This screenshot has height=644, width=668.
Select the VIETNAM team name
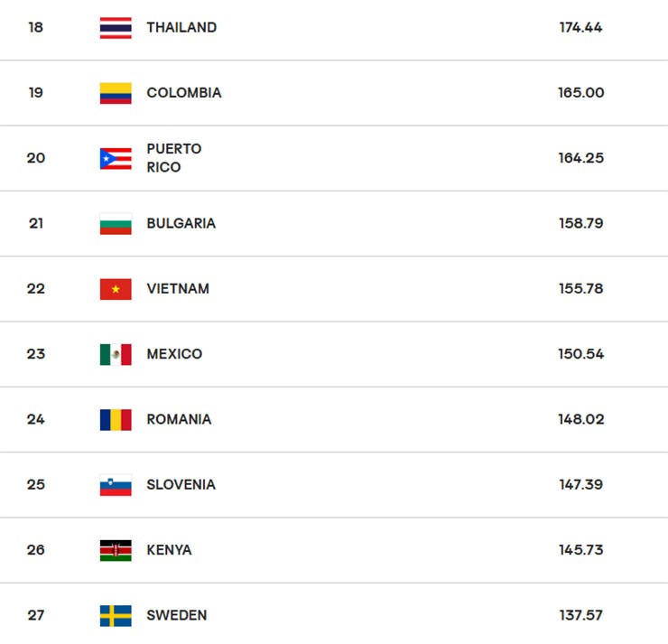point(178,289)
